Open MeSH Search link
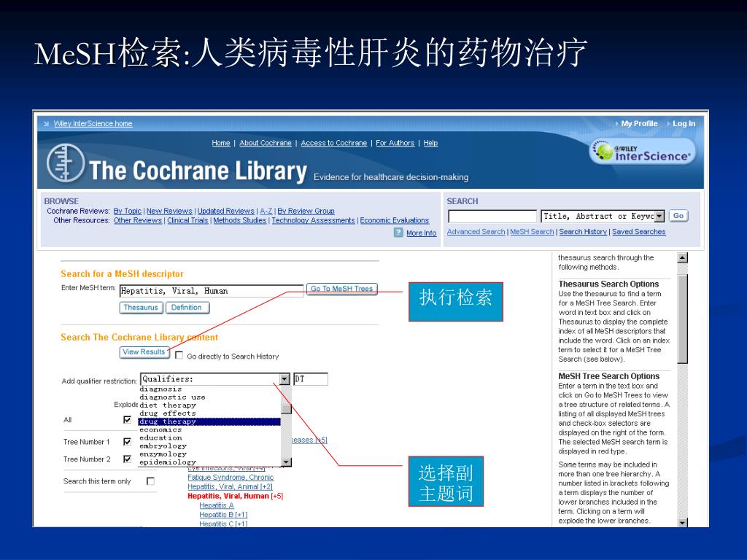The image size is (747, 560). [x=532, y=232]
